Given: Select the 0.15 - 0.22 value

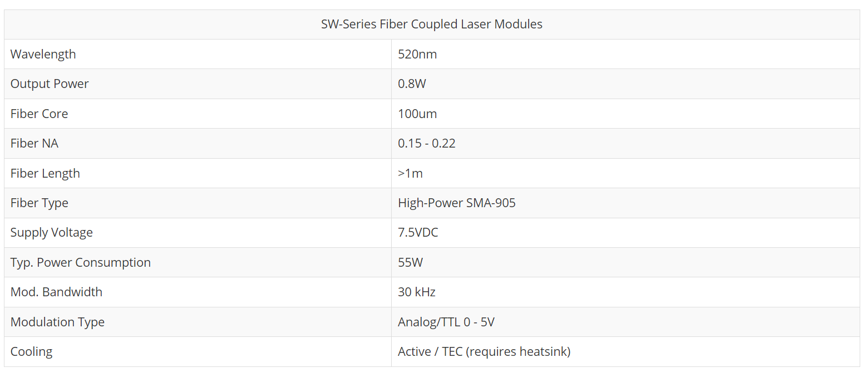Looking at the screenshot, I should (x=427, y=144).
